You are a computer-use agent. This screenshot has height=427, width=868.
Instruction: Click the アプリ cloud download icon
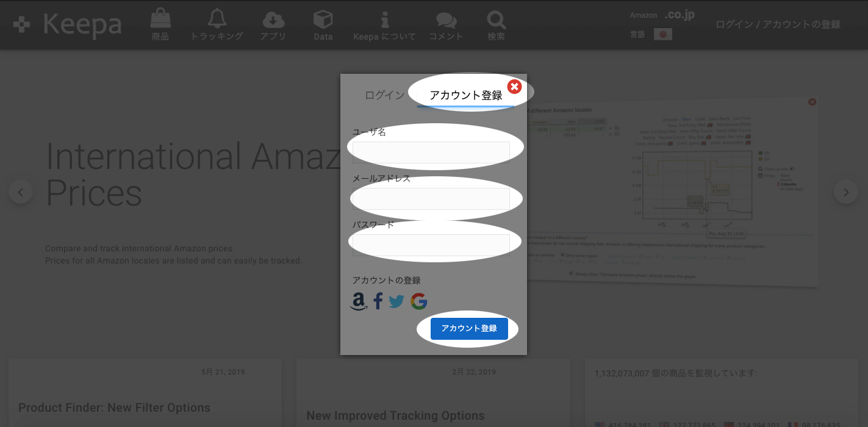point(273,19)
